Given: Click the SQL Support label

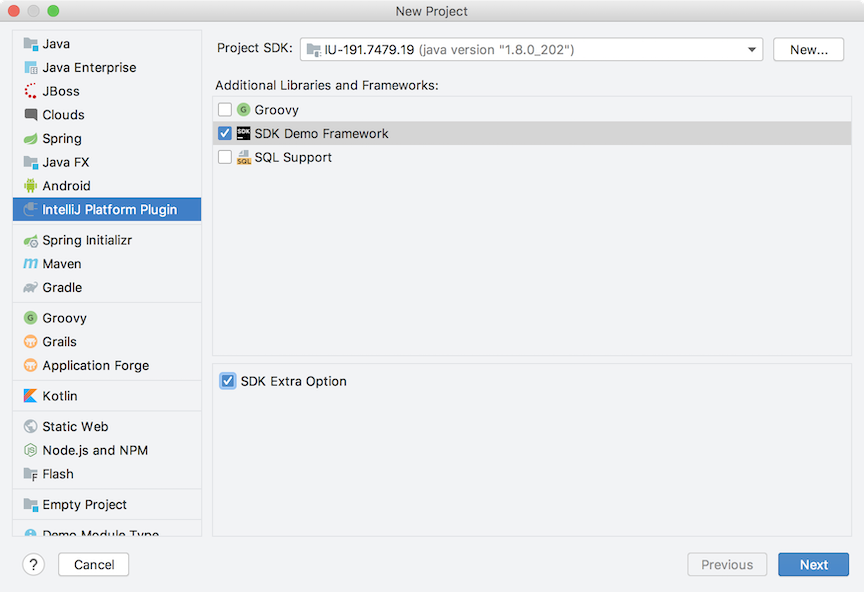Looking at the screenshot, I should point(293,157).
